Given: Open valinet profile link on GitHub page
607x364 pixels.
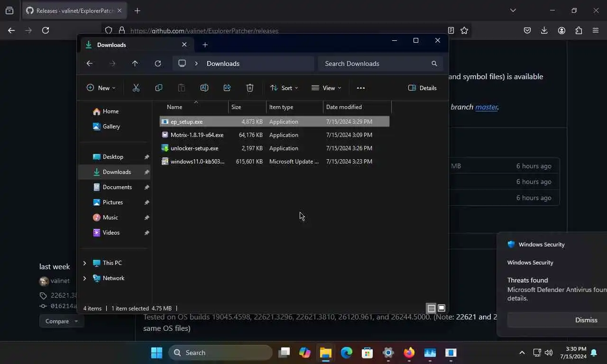Looking at the screenshot, I should click(x=60, y=281).
